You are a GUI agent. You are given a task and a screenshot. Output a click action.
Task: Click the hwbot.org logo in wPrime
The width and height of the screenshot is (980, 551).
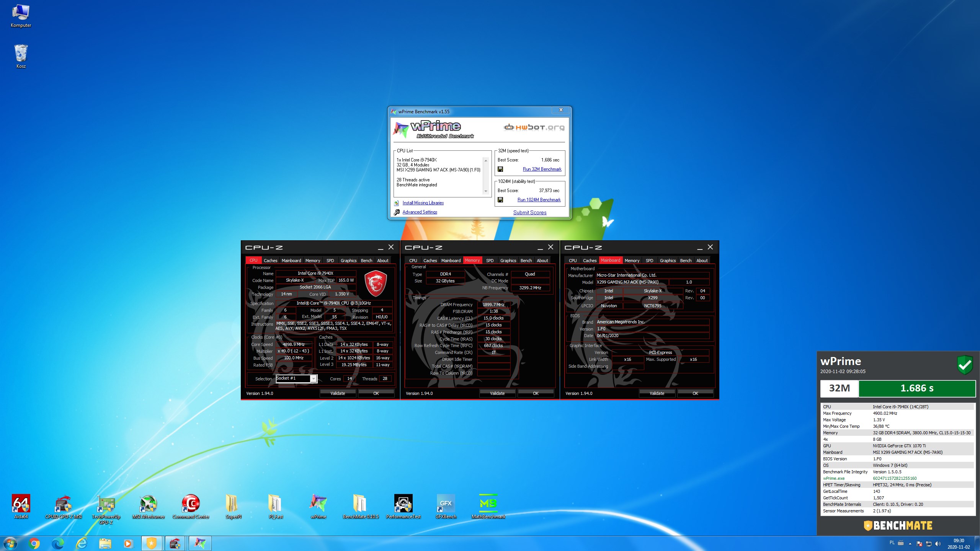pyautogui.click(x=534, y=127)
